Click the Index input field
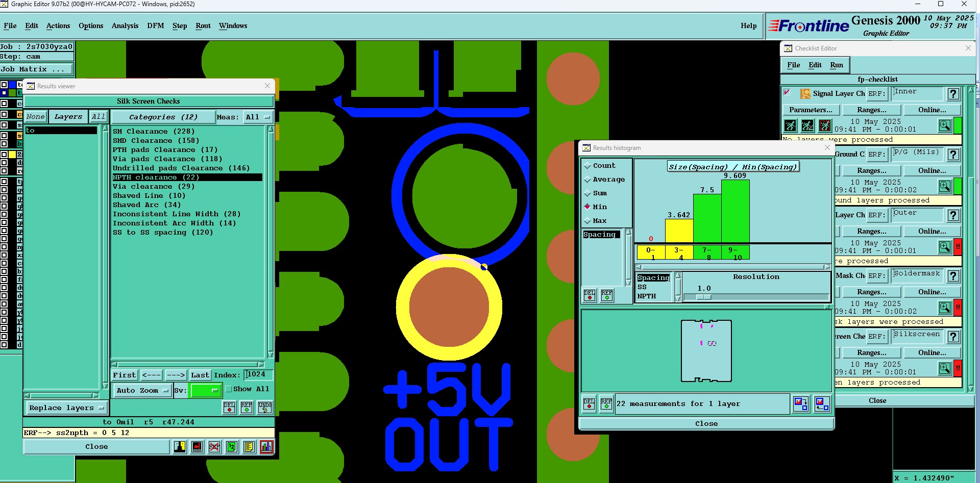The height and width of the screenshot is (483, 980). click(258, 375)
